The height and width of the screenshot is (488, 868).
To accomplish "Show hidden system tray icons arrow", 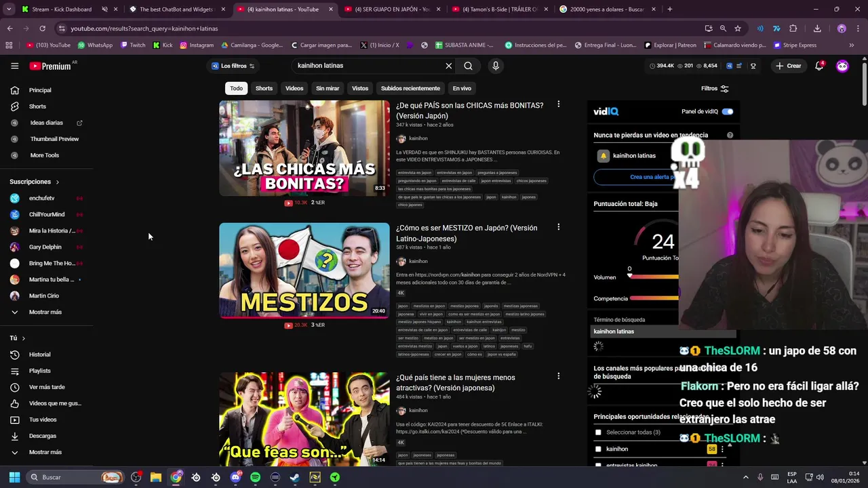I will pyautogui.click(x=745, y=477).
